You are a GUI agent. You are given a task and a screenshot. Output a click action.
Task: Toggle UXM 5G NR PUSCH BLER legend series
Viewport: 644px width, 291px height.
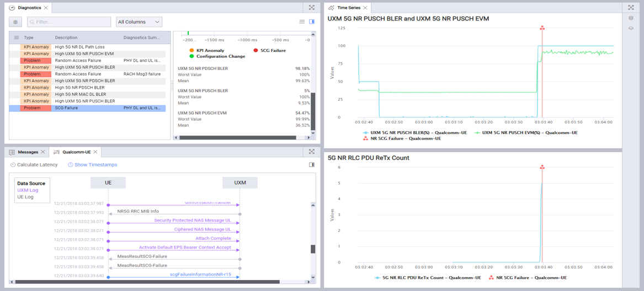click(x=414, y=133)
